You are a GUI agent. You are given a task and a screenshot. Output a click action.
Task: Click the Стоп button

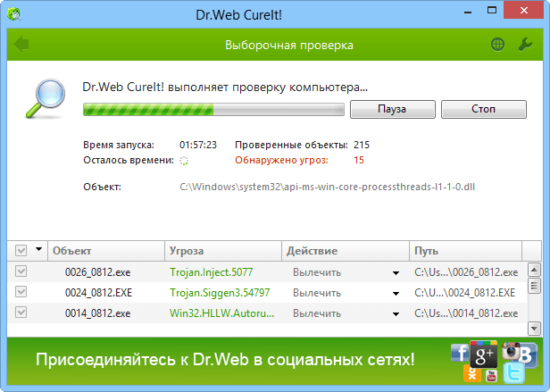coord(484,109)
